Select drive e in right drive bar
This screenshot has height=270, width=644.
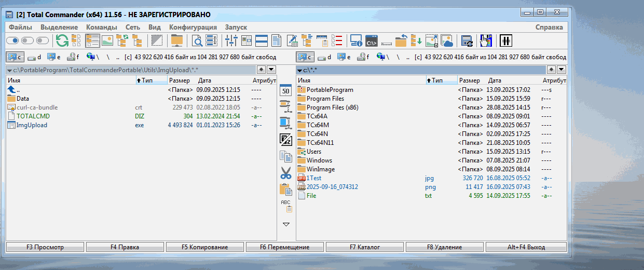pyautogui.click(x=345, y=57)
